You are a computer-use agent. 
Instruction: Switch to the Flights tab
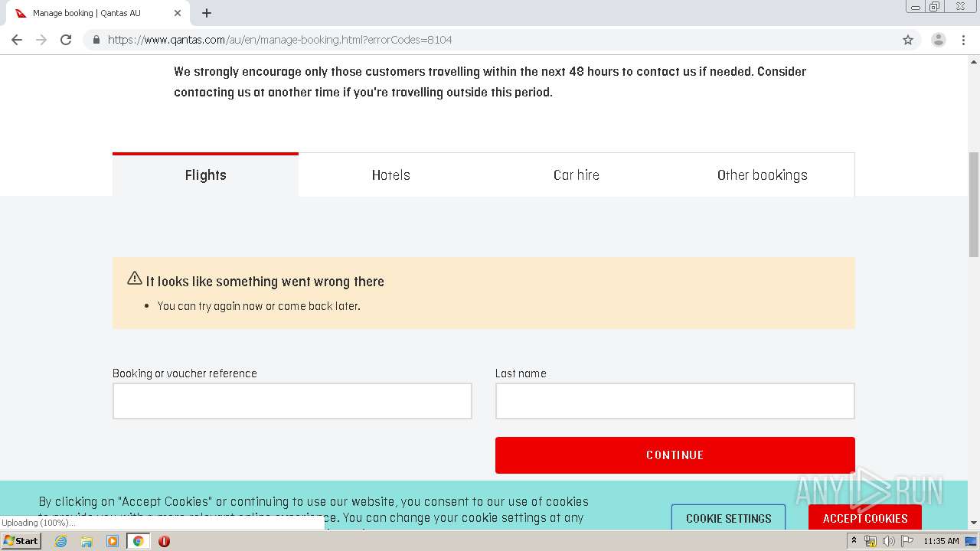click(205, 175)
